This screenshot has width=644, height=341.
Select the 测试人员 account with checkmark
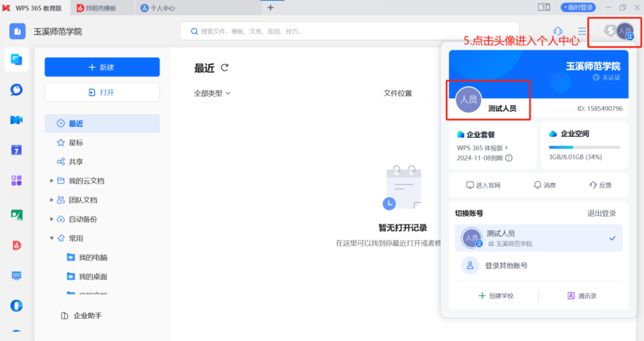coord(538,238)
